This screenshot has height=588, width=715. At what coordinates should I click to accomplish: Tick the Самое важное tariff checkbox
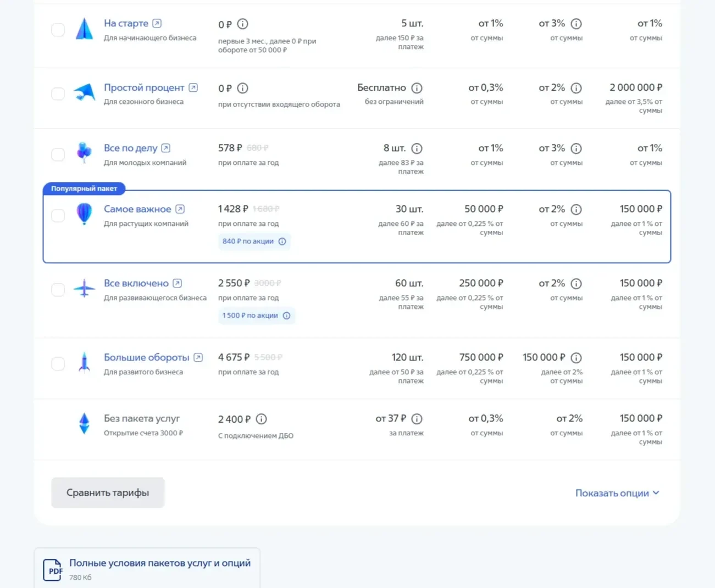click(x=58, y=215)
